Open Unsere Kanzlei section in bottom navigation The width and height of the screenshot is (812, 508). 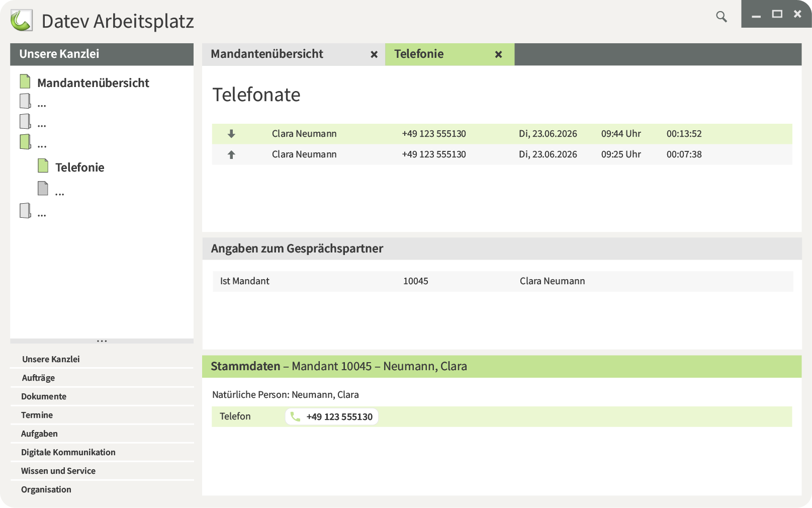coord(51,359)
